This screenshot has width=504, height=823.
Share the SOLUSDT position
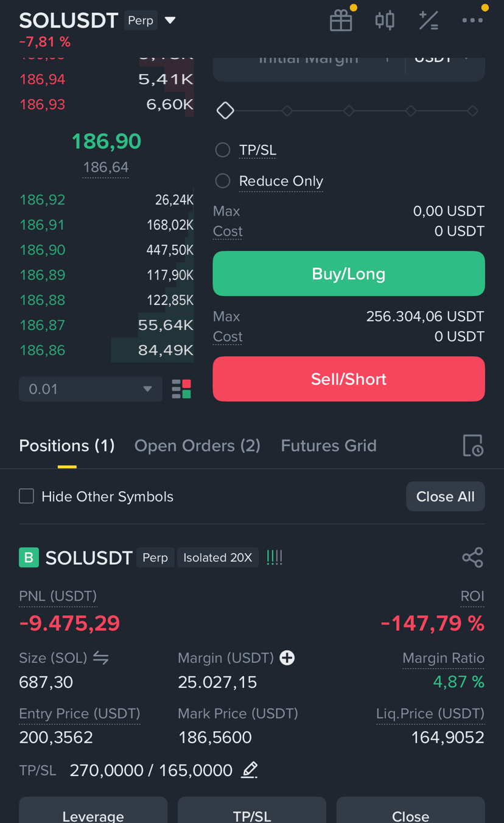click(x=472, y=557)
